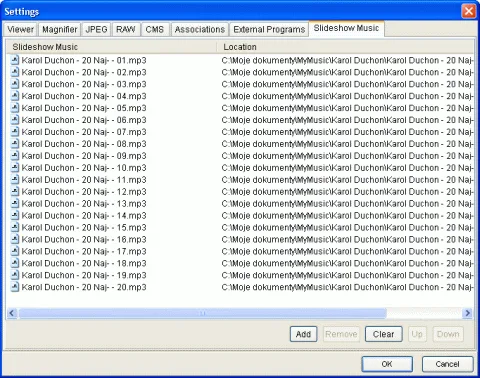This screenshot has height=378, width=480.
Task: Click the mp3 file icon for track 07
Action: coord(15,132)
